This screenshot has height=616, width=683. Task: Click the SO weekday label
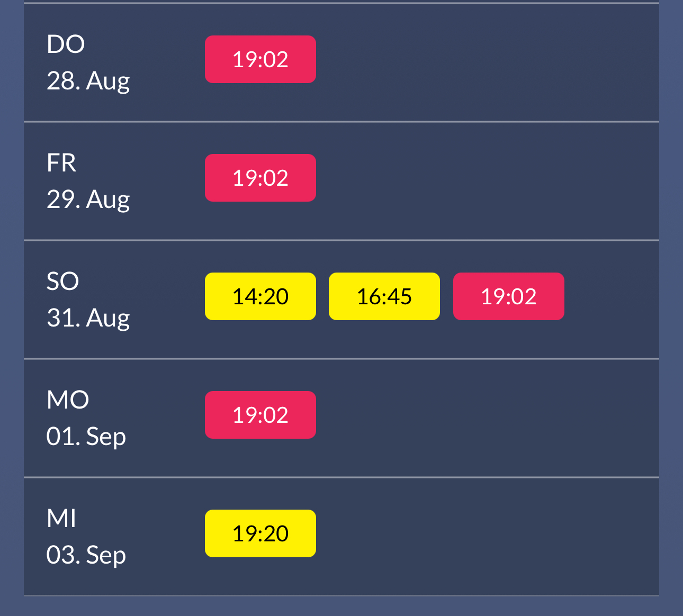(x=62, y=282)
